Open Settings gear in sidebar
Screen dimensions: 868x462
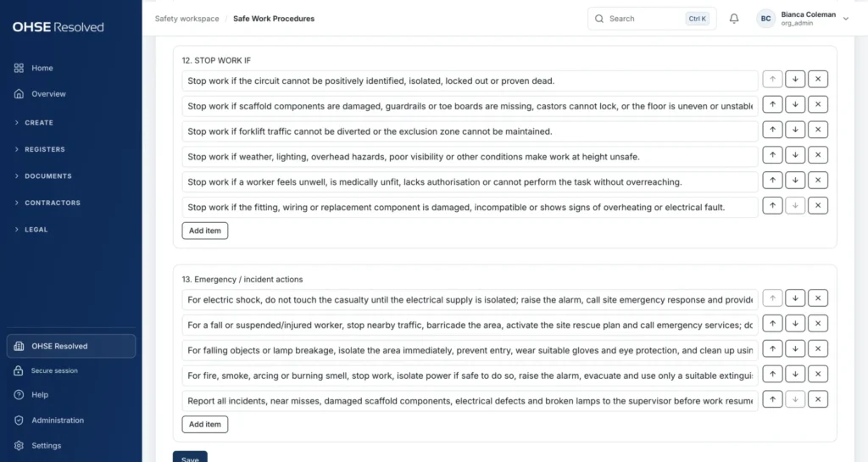(19, 445)
